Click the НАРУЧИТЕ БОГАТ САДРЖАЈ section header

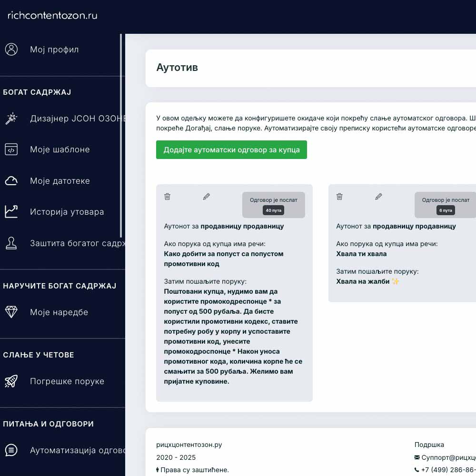pos(59,286)
